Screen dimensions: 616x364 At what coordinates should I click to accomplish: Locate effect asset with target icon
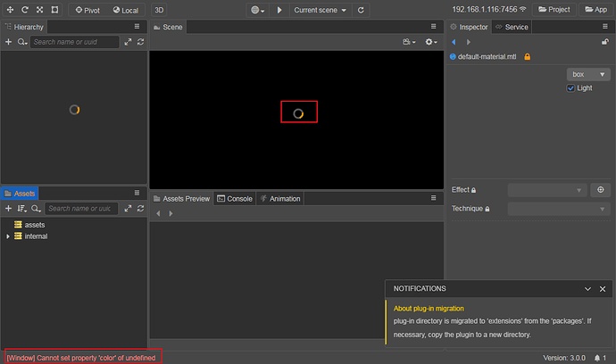coord(600,190)
